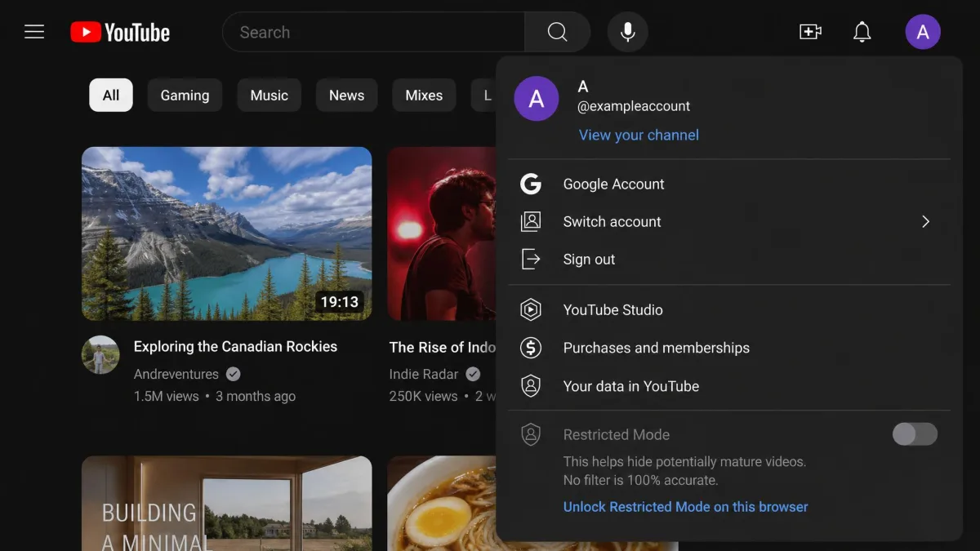Open Exploring the Canadian Rockies title
The width and height of the screenshot is (980, 551).
[235, 347]
